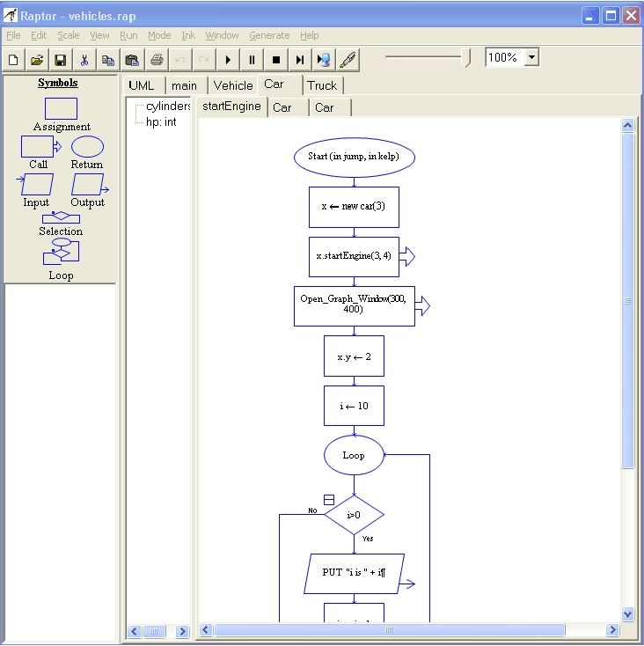Save the flowchart with the floppy disk icon
The height and width of the screenshot is (646, 644).
61,60
